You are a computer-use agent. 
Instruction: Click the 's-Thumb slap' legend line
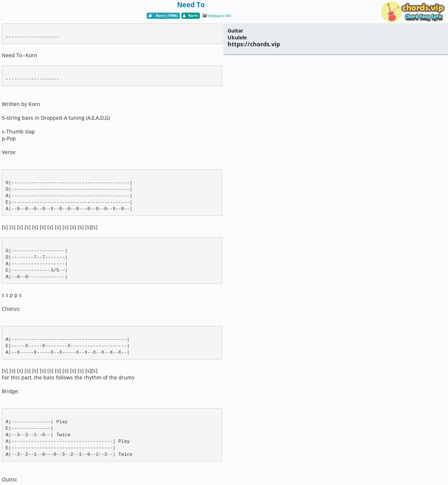coord(18,132)
